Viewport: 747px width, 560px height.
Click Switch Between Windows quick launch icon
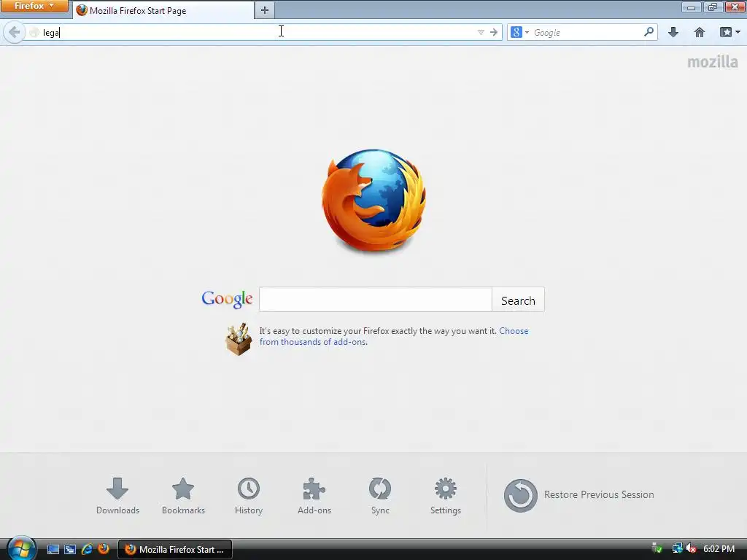click(x=70, y=550)
